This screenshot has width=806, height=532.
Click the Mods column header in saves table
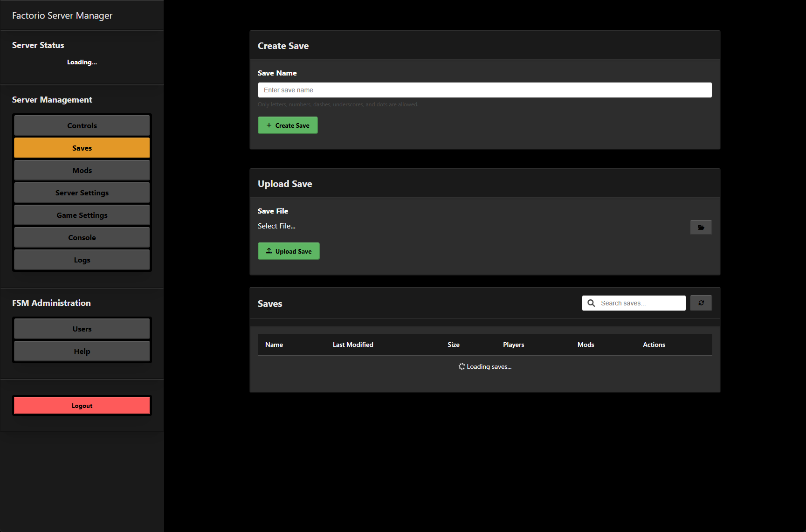pyautogui.click(x=586, y=345)
